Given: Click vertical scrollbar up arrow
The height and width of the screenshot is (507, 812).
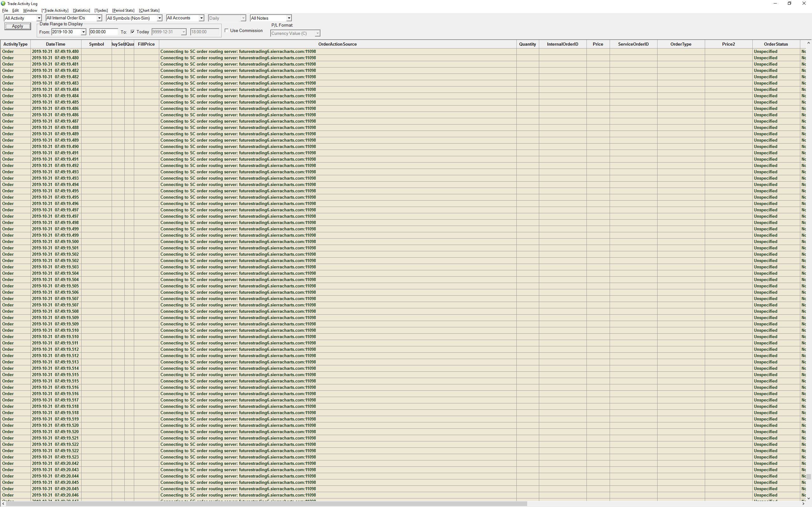Looking at the screenshot, I should 809,43.
